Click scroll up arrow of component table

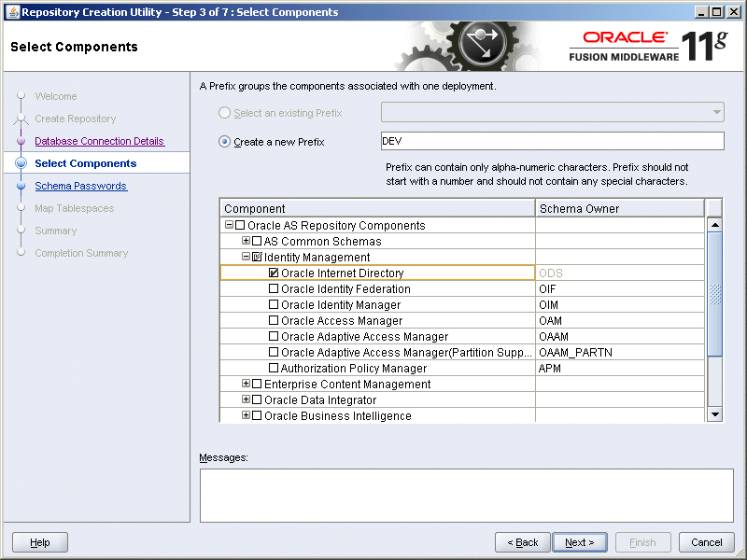714,224
